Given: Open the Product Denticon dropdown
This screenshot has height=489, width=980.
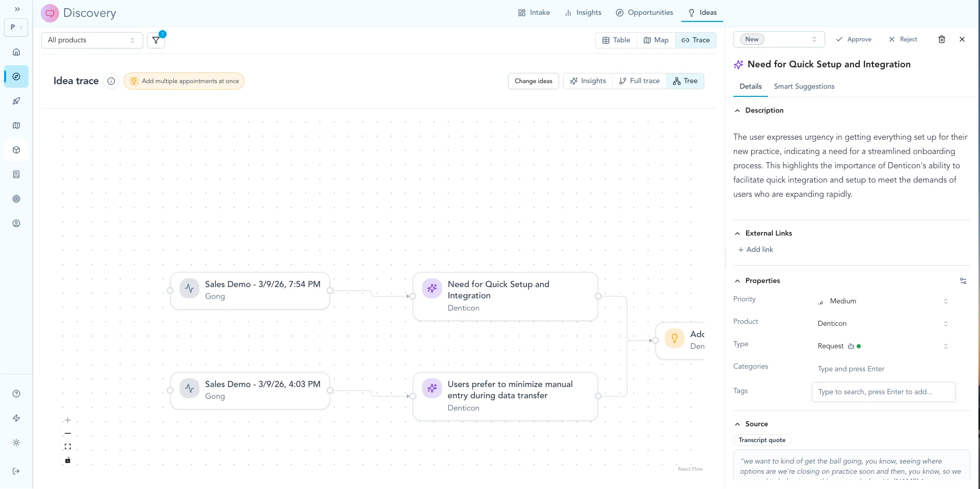Looking at the screenshot, I should [883, 324].
